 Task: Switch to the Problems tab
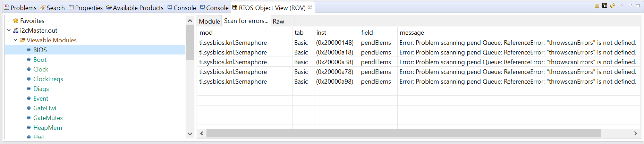pos(20,8)
